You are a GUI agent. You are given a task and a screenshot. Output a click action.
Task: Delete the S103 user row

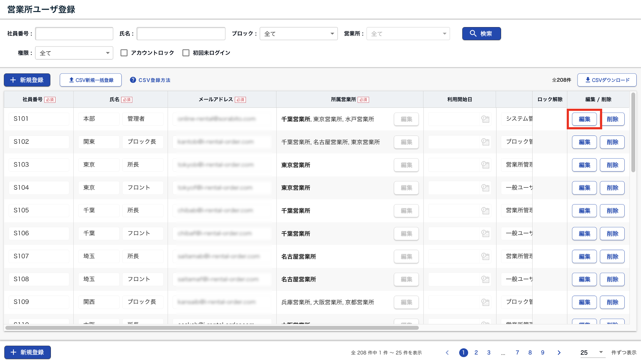pos(612,165)
